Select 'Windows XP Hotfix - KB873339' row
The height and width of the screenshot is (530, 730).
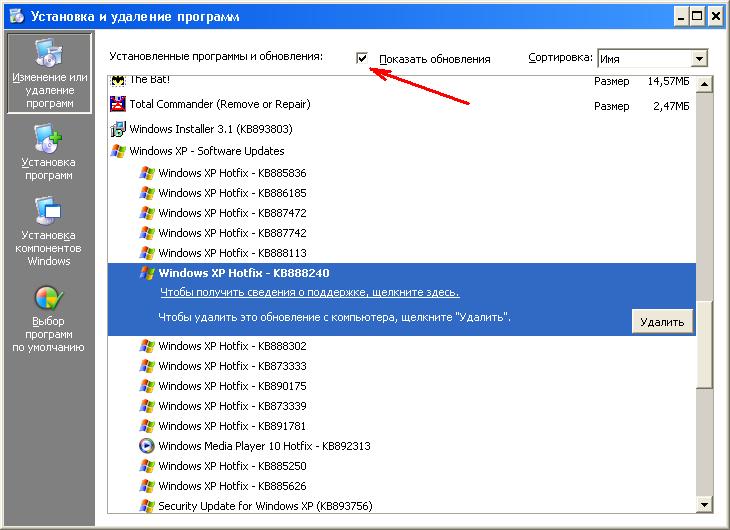click(x=232, y=406)
